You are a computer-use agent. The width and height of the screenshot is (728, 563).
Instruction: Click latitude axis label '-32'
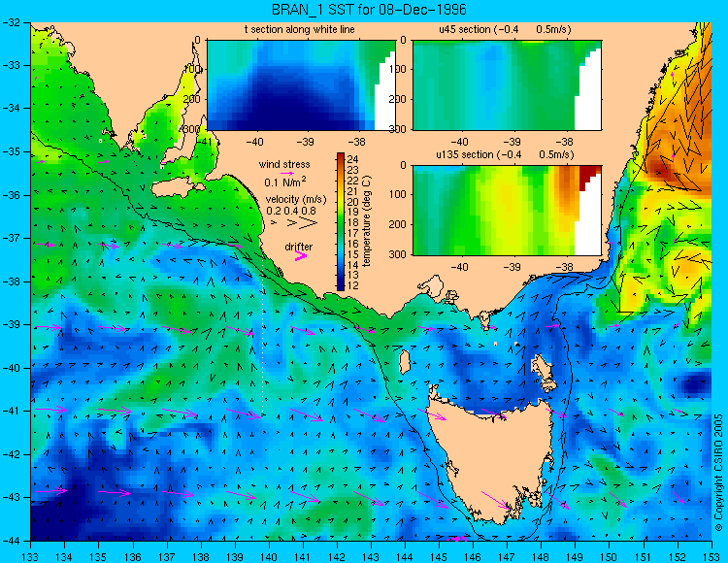pyautogui.click(x=11, y=22)
